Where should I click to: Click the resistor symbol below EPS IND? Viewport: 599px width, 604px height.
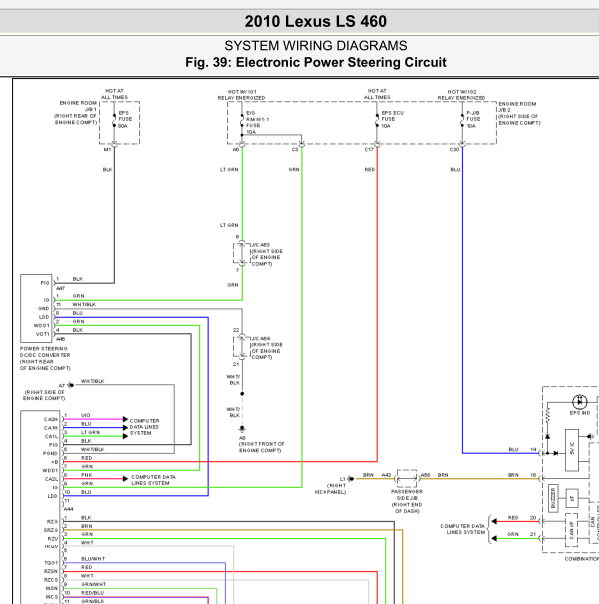[547, 415]
